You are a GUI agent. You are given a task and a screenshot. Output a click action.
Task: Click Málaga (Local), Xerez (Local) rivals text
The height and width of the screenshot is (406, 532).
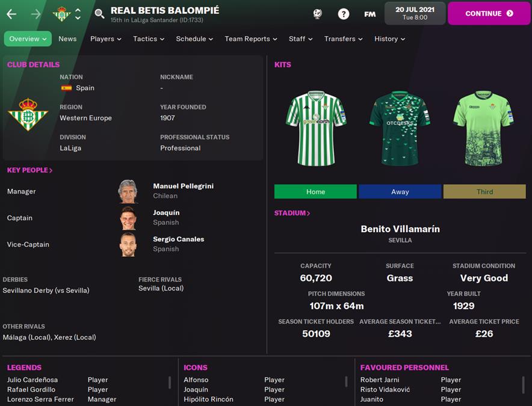point(49,337)
